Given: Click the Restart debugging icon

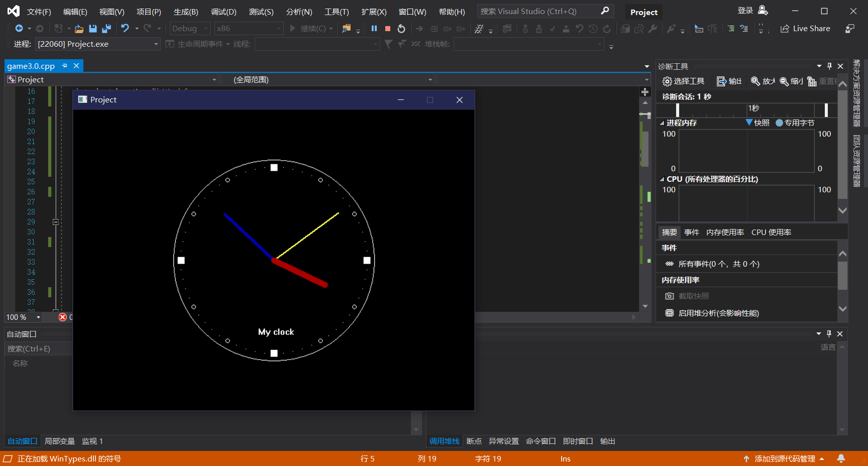Looking at the screenshot, I should [x=401, y=29].
